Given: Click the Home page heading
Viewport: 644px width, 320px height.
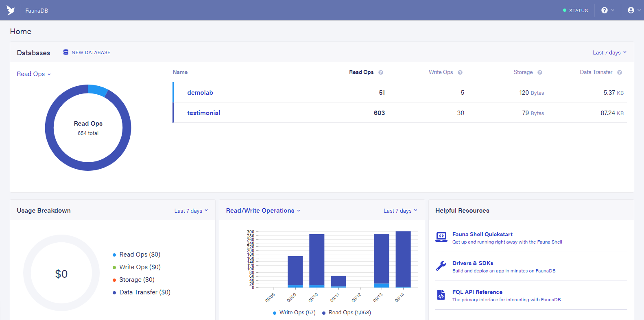Looking at the screenshot, I should coord(21,31).
